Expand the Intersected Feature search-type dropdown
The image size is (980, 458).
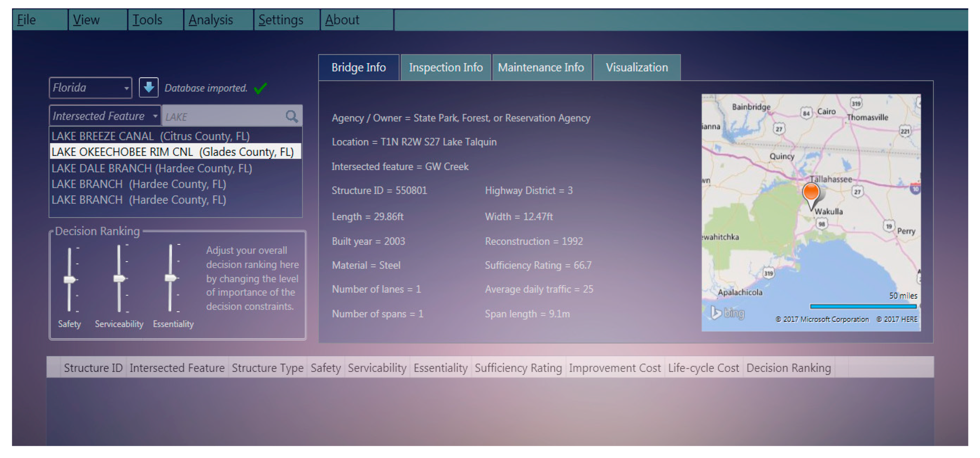pos(105,116)
